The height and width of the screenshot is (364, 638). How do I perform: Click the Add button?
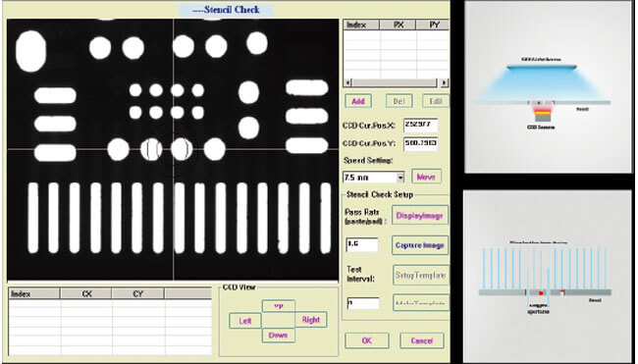point(358,101)
